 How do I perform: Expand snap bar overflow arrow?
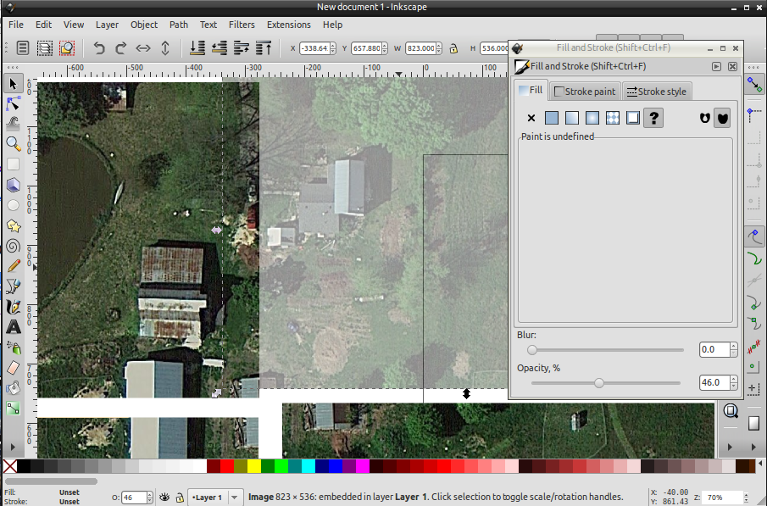coord(754,446)
